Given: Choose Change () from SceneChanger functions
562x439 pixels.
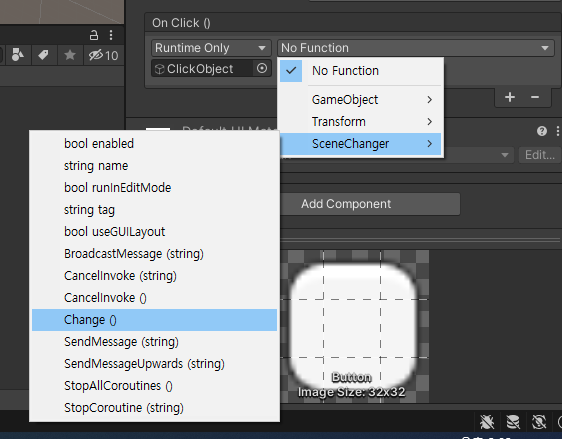Looking at the screenshot, I should 154,320.
